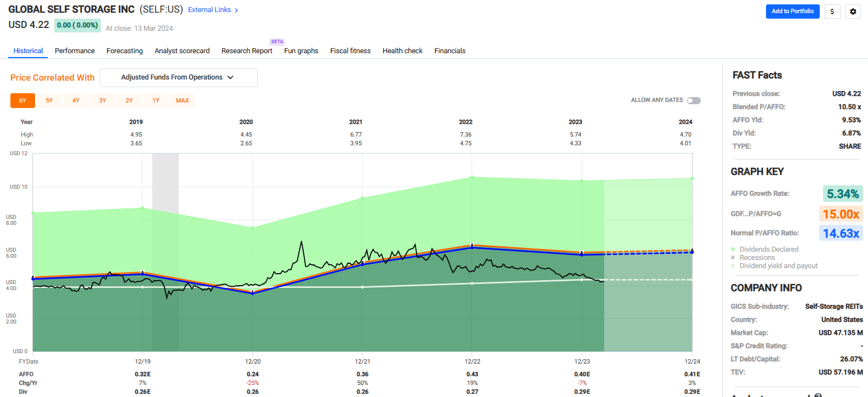Enable the Allow Any Dates switch
868x397 pixels.
point(694,100)
